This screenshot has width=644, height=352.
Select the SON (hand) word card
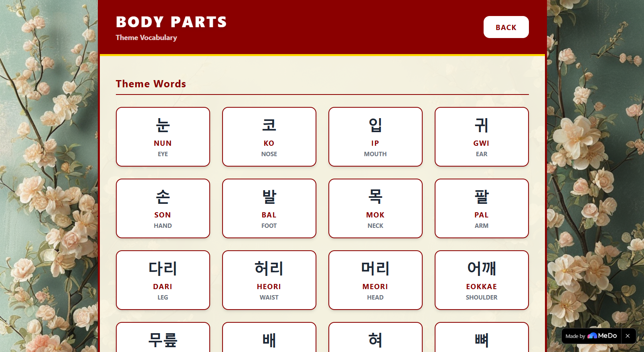tap(163, 208)
